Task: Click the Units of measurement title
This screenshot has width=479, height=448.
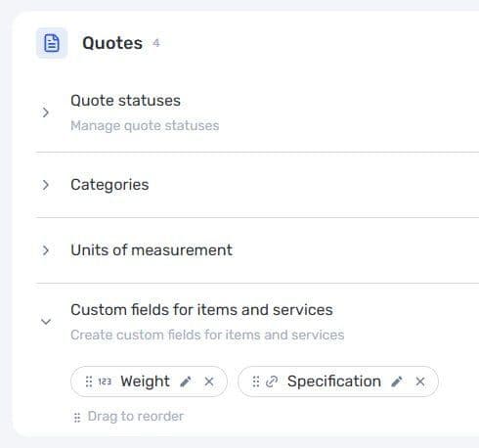Action: tap(152, 250)
